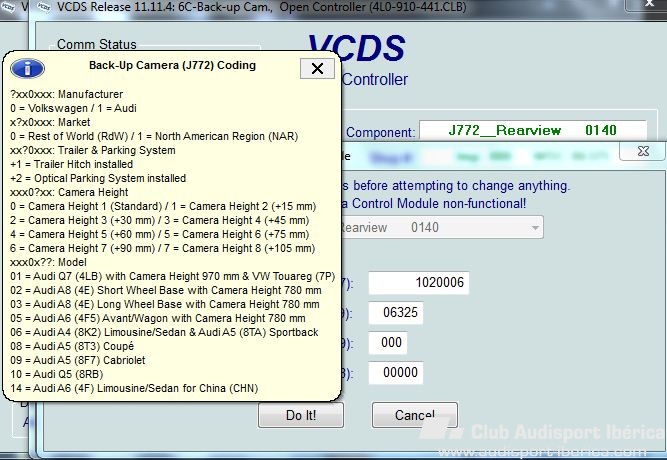
Task: Click the VCDS Release 11.11.4 title bar text
Action: click(262, 7)
